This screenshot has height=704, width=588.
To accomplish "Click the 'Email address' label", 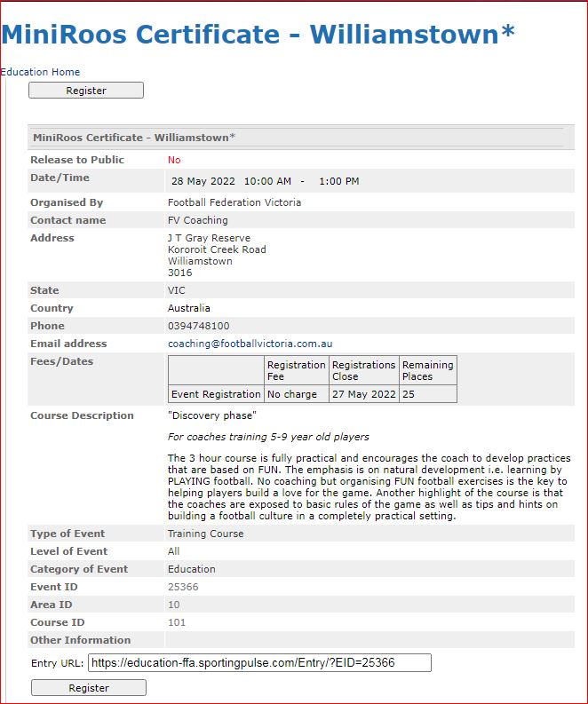I will [x=68, y=344].
